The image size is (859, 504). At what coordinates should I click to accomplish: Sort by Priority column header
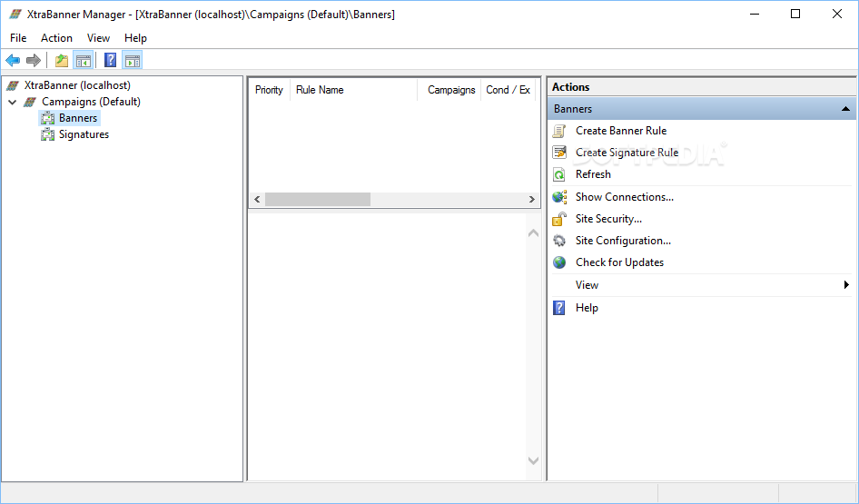[x=269, y=90]
